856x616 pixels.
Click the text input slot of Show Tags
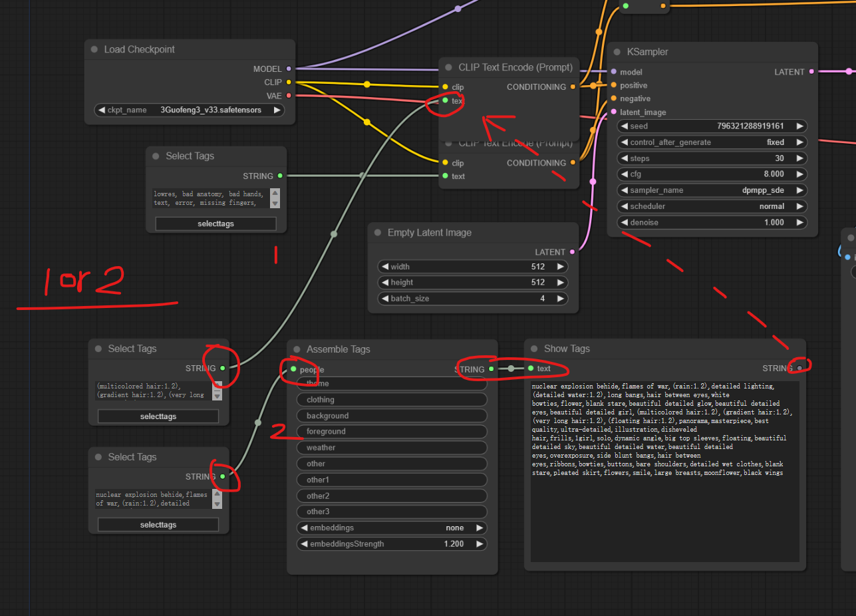click(x=531, y=369)
